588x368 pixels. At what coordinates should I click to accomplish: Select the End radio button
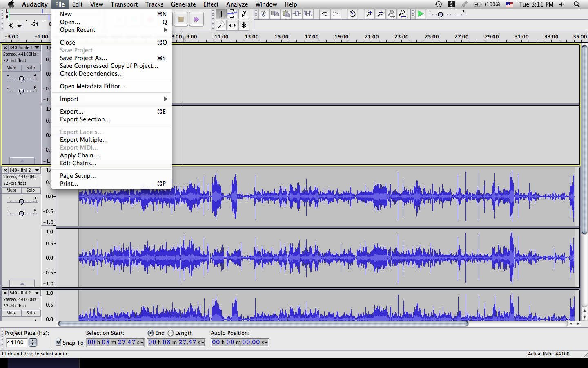[x=151, y=333]
